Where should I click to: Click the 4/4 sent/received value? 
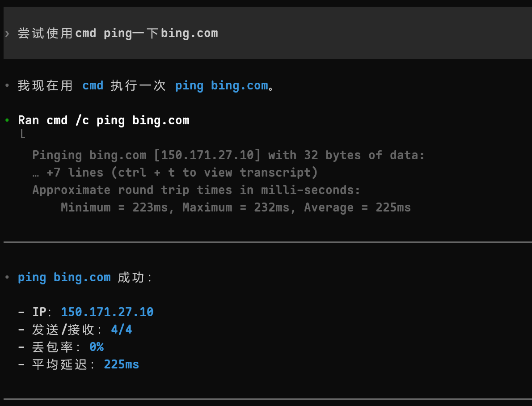pyautogui.click(x=122, y=329)
